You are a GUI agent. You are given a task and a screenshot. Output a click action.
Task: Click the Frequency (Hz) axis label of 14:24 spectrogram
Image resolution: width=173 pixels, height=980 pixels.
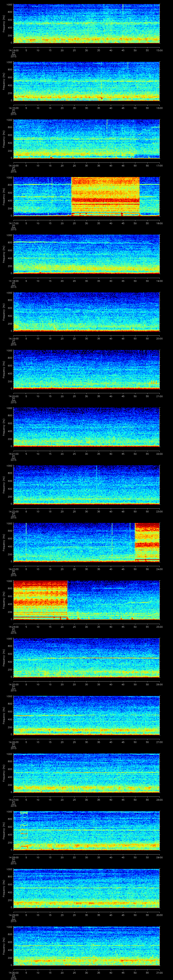4,600
